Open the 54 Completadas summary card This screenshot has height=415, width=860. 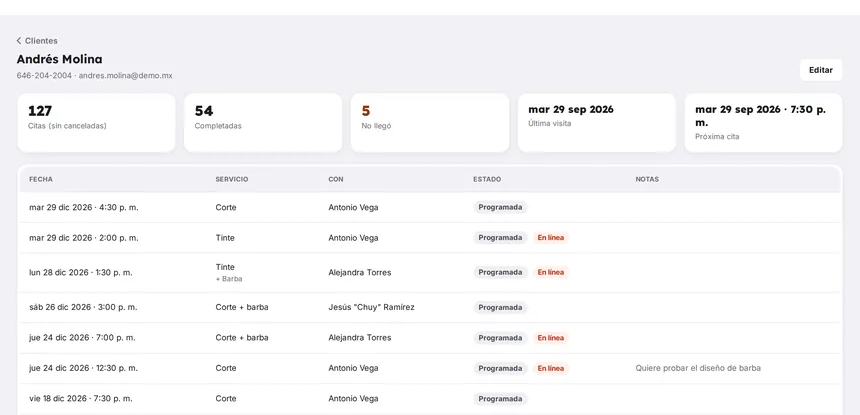(x=263, y=122)
